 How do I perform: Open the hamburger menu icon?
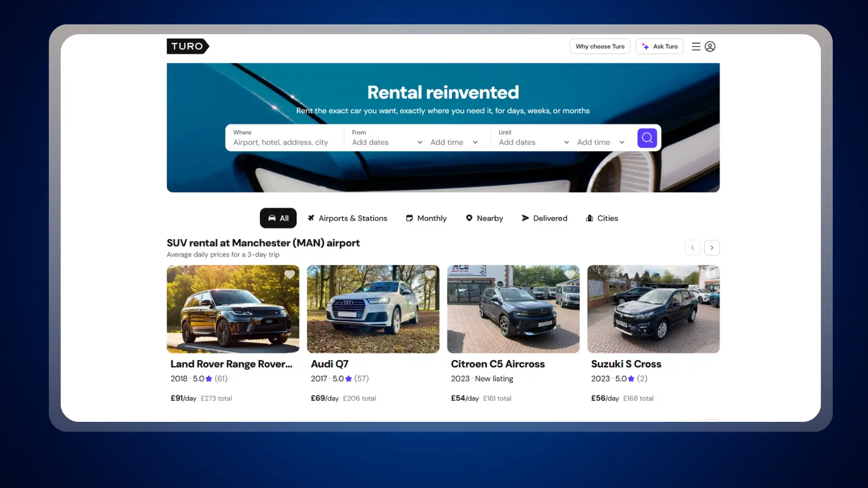point(696,47)
